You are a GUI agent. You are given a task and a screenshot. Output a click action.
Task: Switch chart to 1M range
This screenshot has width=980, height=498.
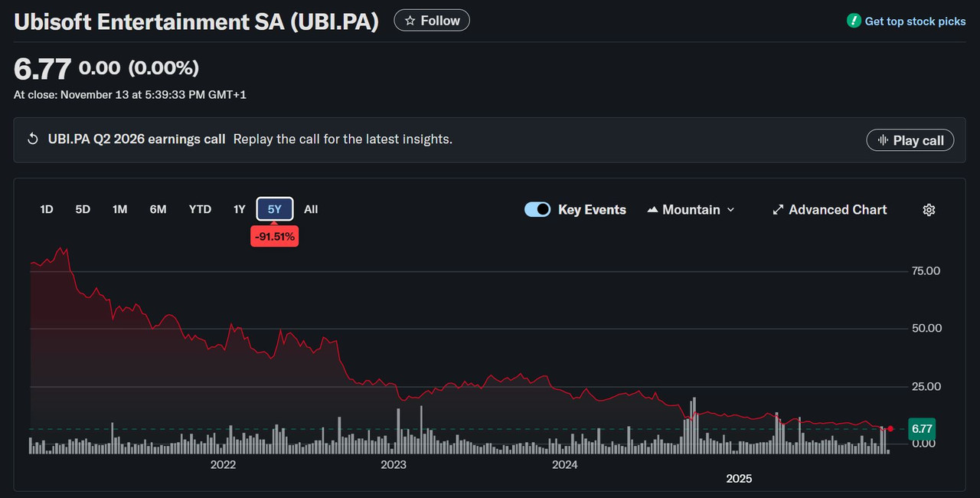(119, 209)
